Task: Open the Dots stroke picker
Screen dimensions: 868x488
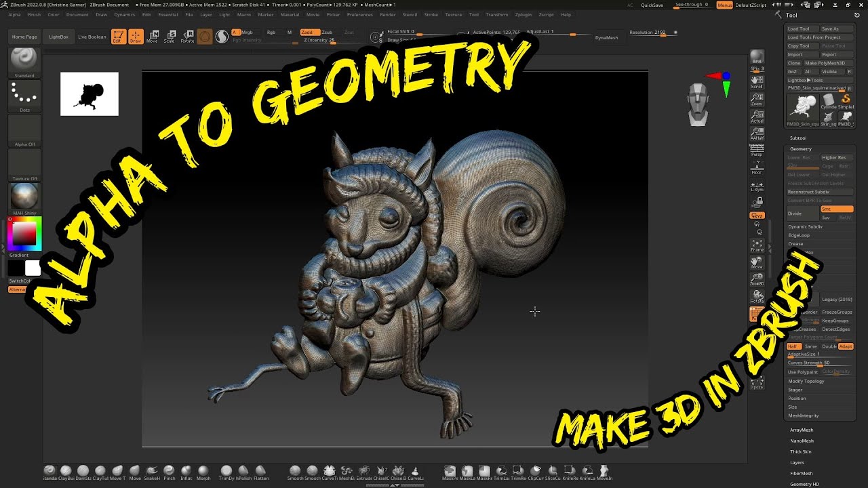Action: (24, 98)
